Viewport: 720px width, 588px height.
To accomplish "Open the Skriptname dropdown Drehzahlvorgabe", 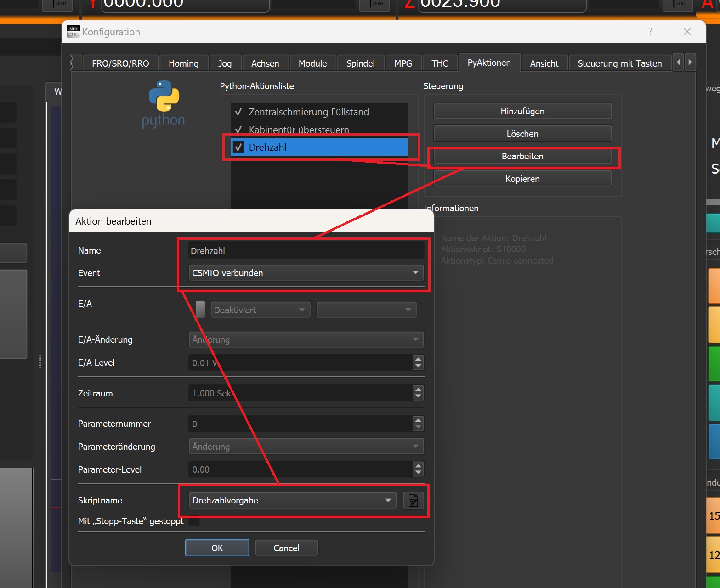I will [292, 500].
